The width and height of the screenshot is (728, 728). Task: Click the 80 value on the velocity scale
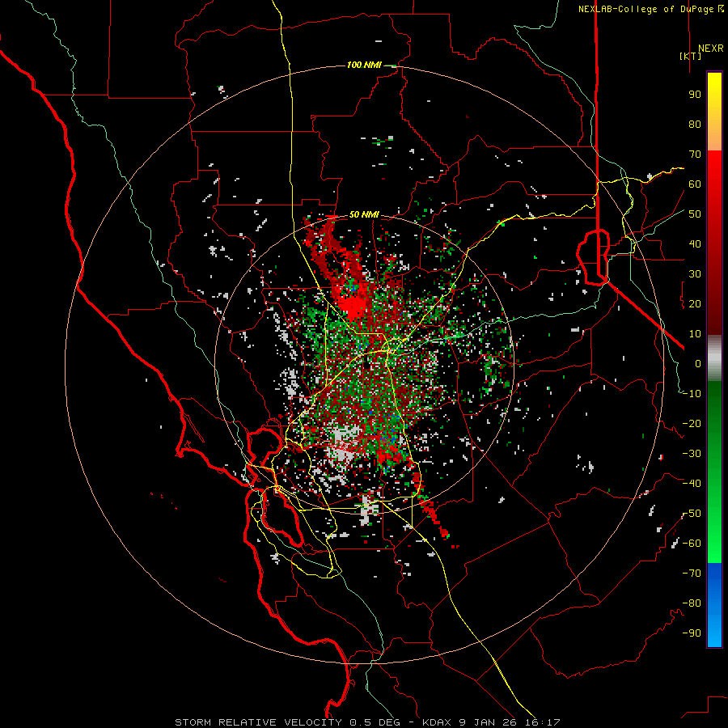695,124
